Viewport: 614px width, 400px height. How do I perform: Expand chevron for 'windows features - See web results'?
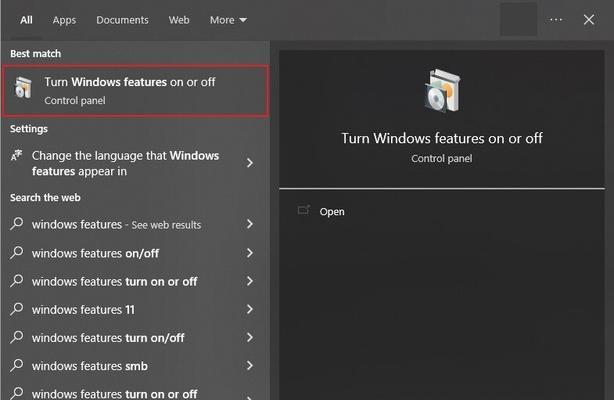coord(250,224)
